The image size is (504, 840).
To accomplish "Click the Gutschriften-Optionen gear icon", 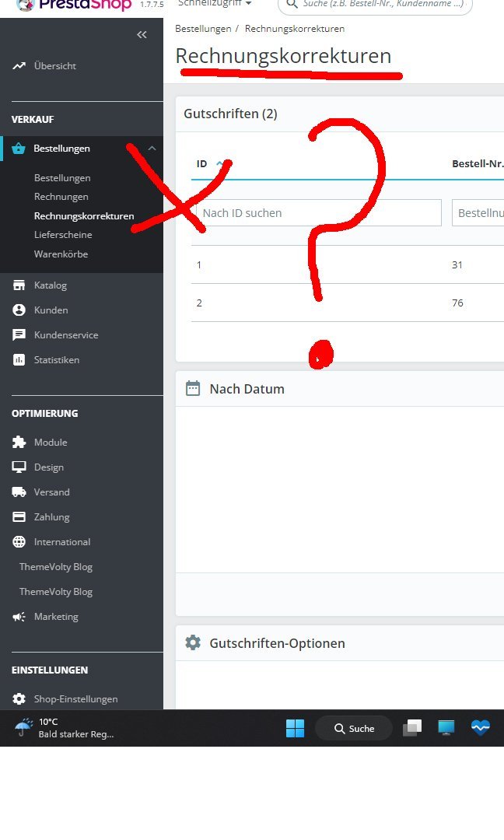I will point(193,643).
